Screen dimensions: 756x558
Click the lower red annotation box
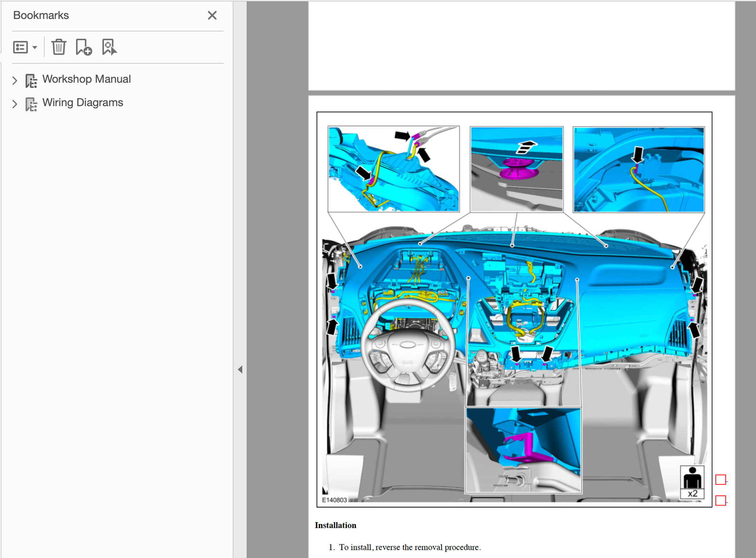(720, 500)
